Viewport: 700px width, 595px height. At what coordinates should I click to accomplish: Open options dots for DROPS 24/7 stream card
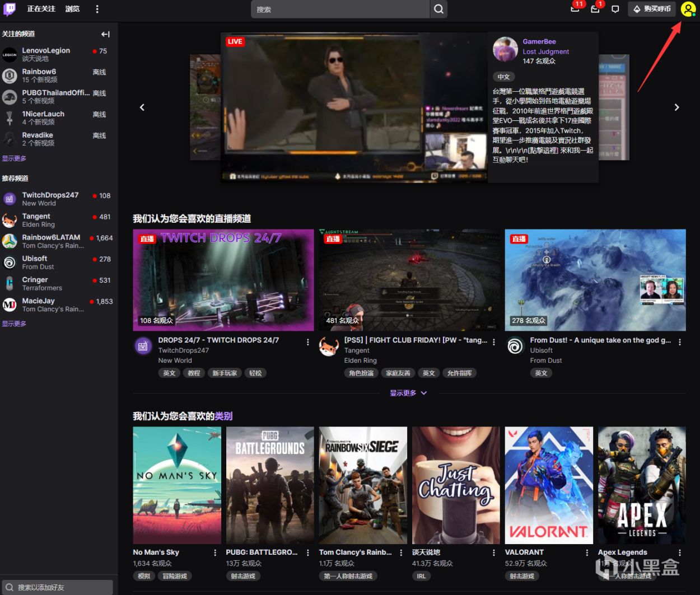pos(308,341)
